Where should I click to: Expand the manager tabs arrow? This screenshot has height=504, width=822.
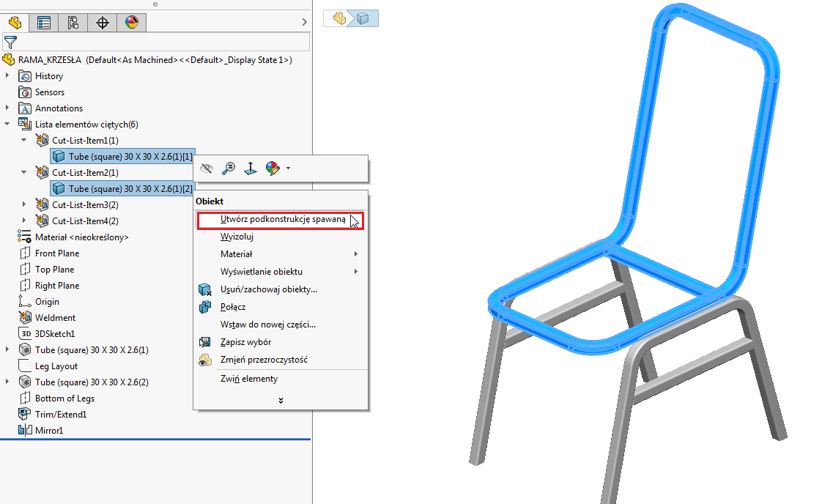pos(305,22)
